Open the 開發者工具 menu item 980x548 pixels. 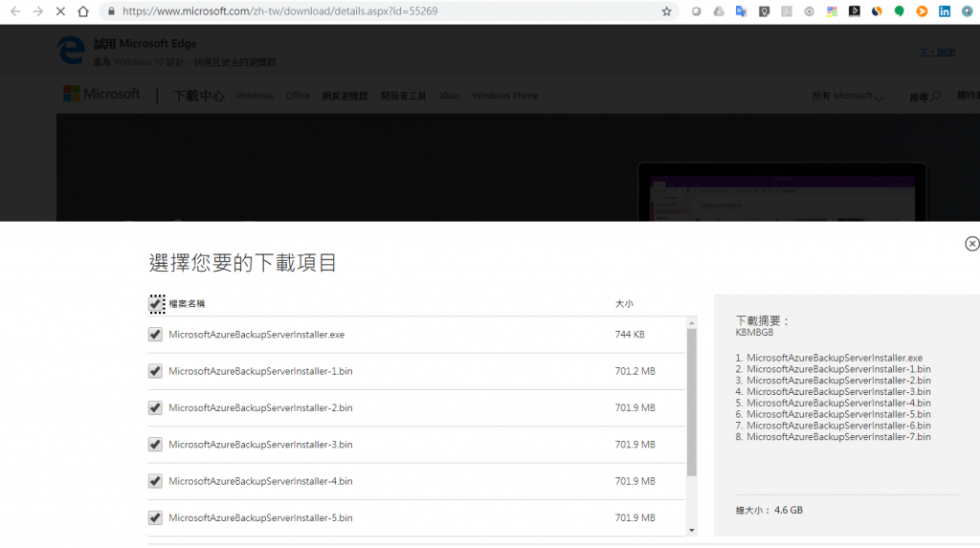403,97
